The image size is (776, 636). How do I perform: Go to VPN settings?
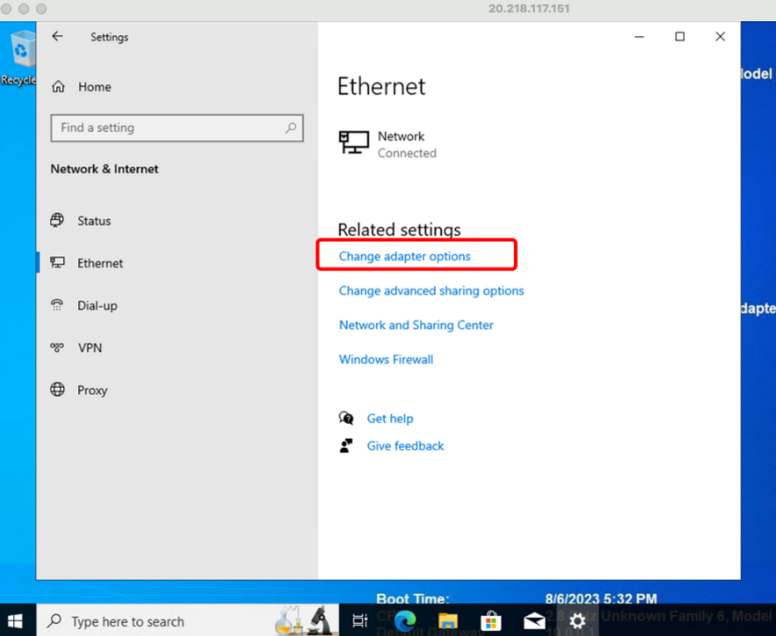pos(89,348)
